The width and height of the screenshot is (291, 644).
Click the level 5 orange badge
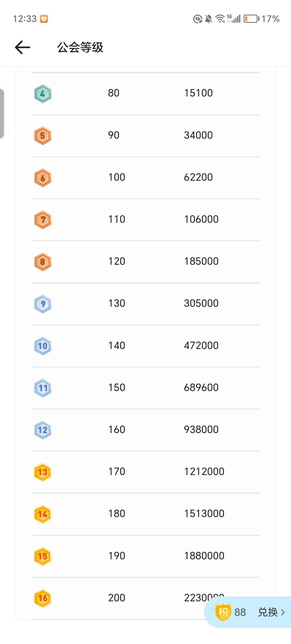click(43, 136)
